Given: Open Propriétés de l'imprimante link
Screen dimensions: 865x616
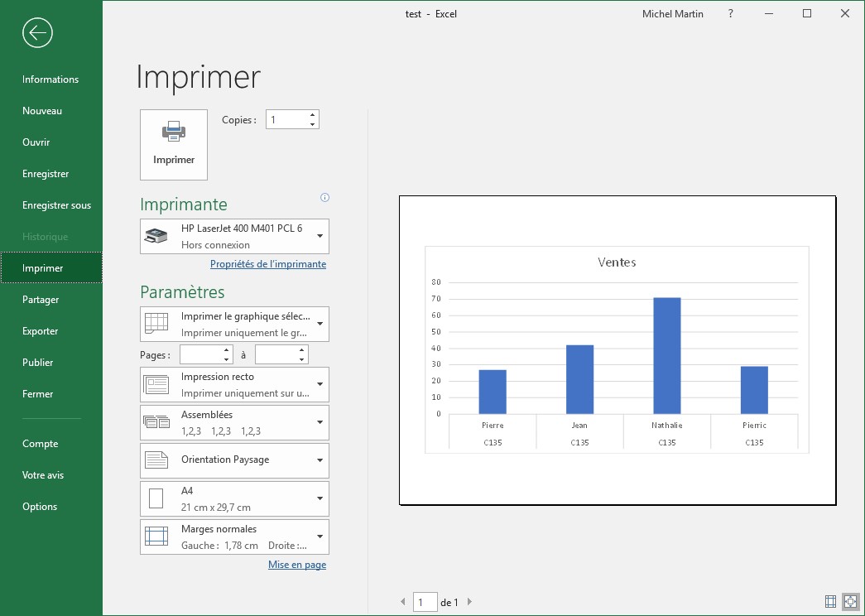Looking at the screenshot, I should click(x=267, y=264).
